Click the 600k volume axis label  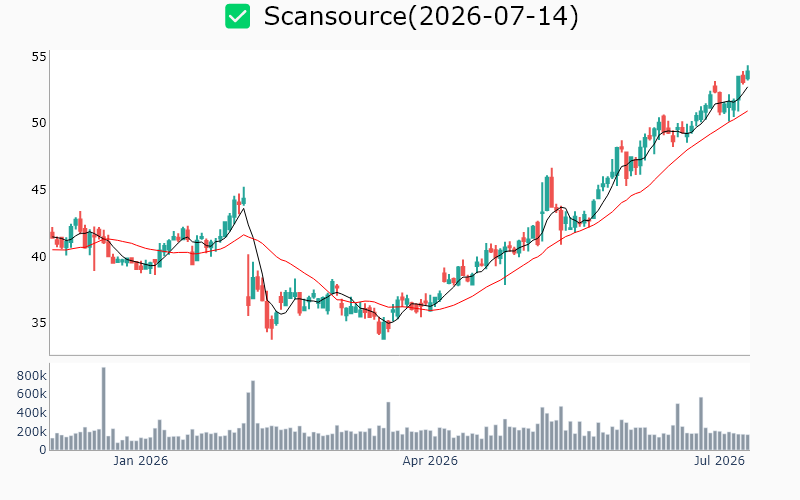[x=32, y=394]
